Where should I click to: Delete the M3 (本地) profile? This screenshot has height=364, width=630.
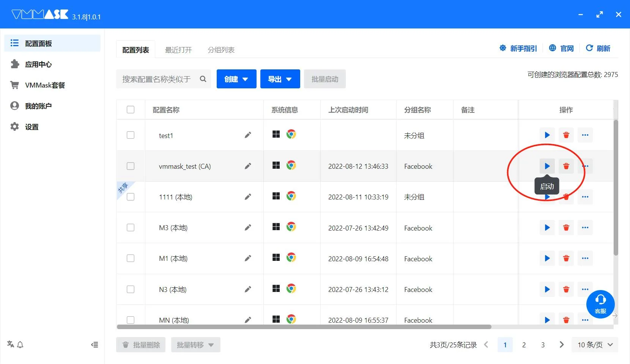[566, 227]
